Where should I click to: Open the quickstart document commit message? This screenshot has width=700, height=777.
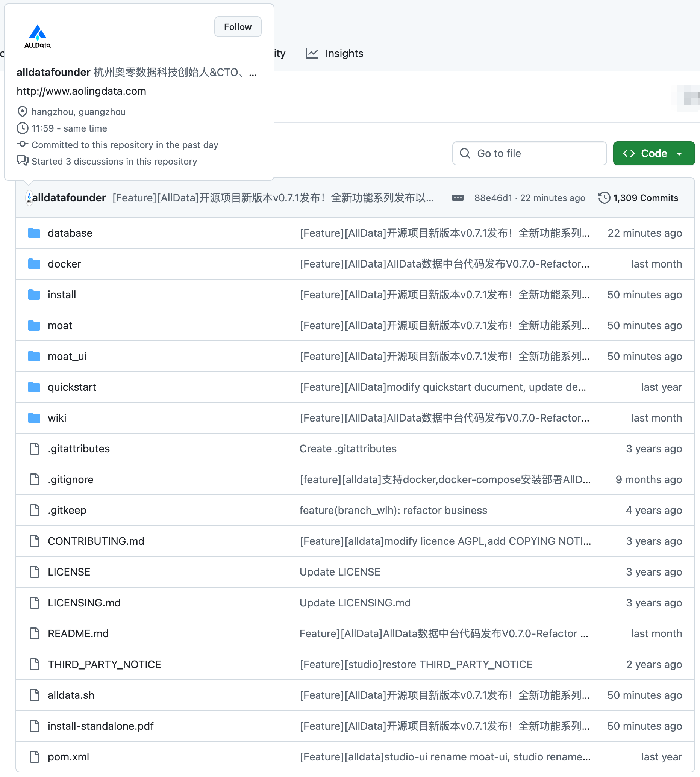443,387
